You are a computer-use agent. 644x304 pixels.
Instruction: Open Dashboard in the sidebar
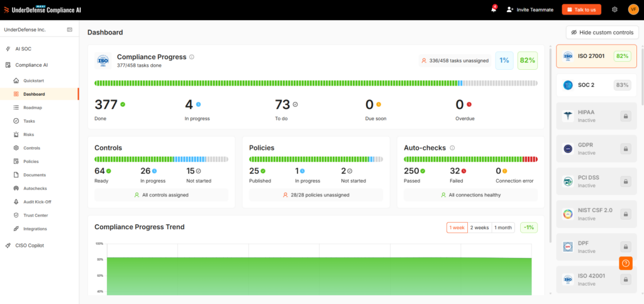pos(39,94)
